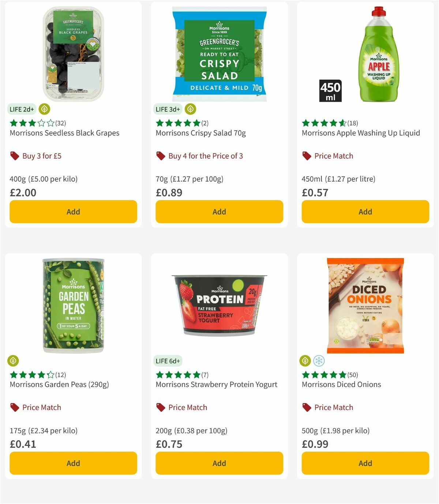This screenshot has width=439, height=504.
Task: Click the leaf icon on Garden Peas
Action: click(13, 360)
